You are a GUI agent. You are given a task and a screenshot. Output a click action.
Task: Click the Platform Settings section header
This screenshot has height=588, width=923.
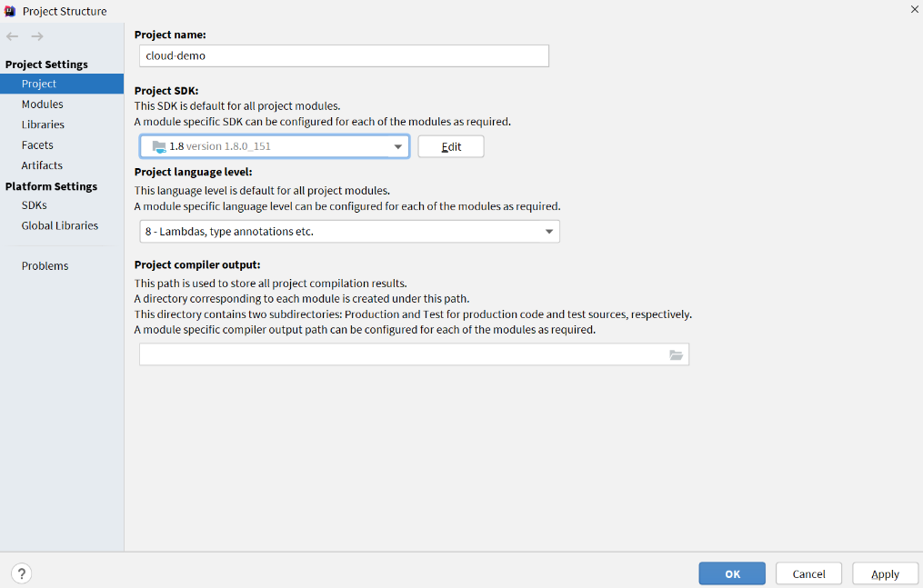(51, 186)
